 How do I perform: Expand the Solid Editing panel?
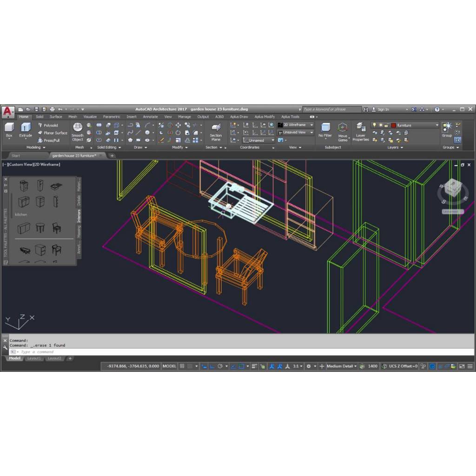[109, 147]
